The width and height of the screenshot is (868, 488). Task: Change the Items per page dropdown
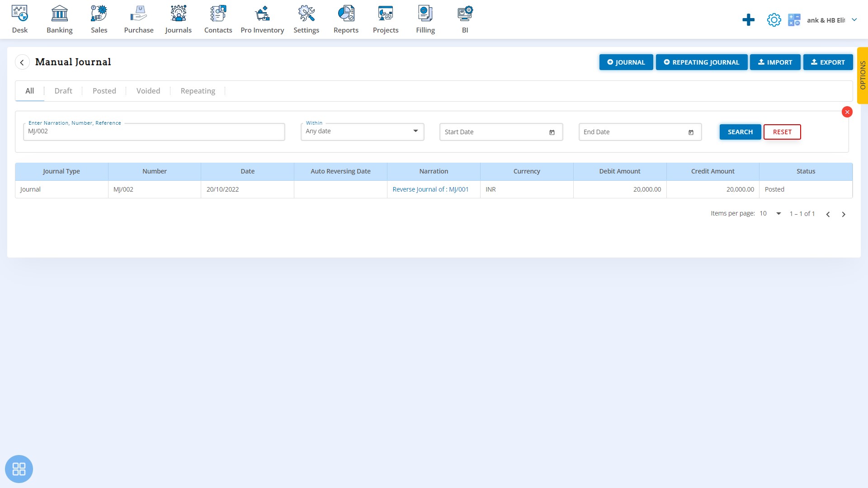tap(770, 213)
